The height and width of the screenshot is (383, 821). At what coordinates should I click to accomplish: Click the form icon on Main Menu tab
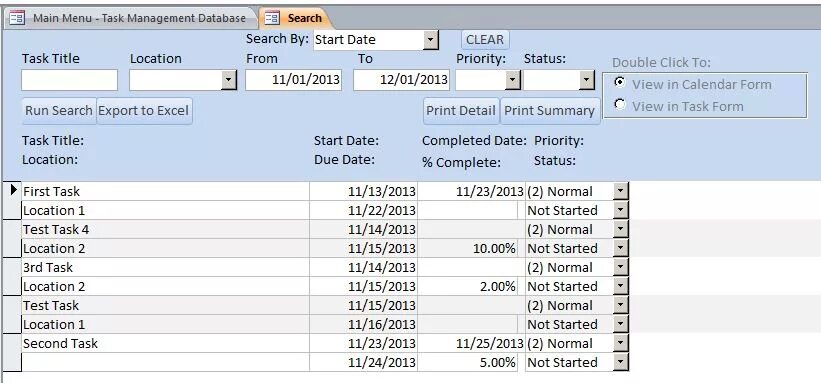[x=17, y=18]
